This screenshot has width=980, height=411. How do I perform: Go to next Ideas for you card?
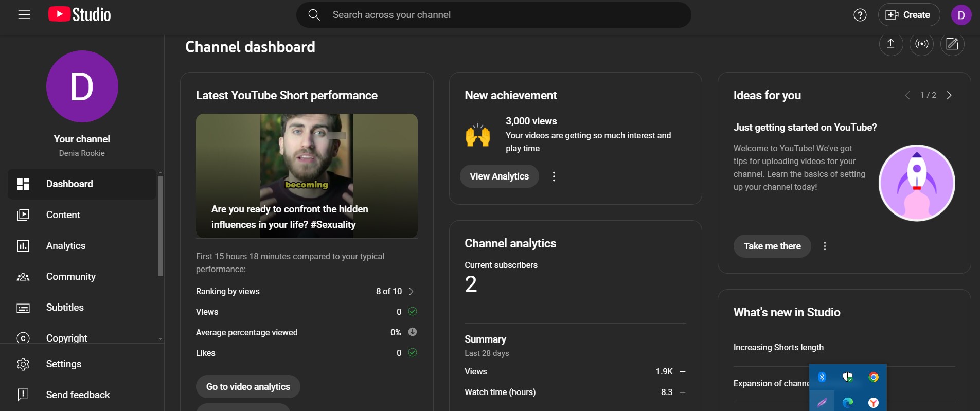(949, 95)
